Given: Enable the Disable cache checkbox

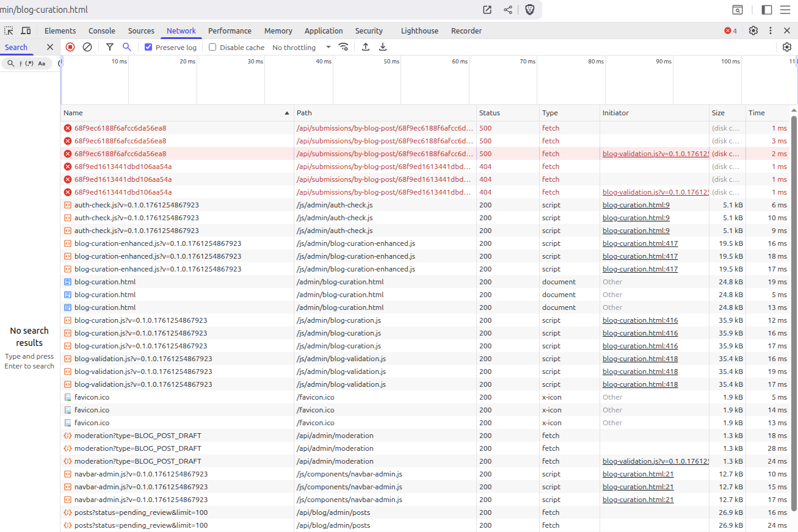Looking at the screenshot, I should point(212,47).
